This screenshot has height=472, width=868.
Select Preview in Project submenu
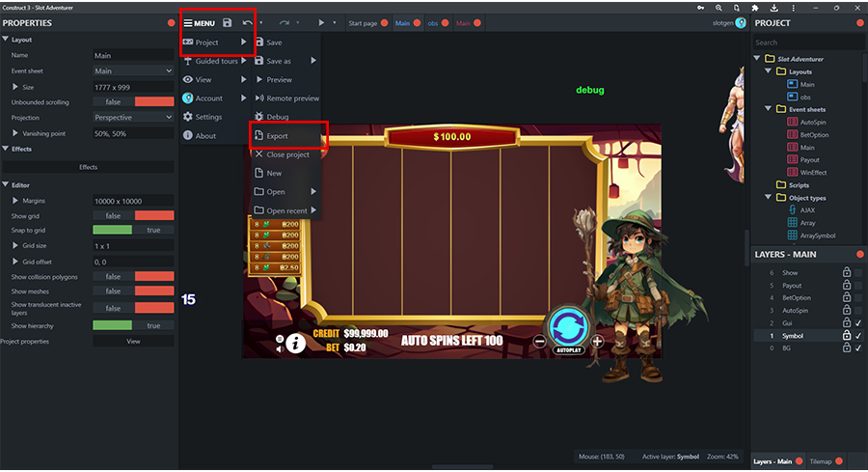[286, 80]
